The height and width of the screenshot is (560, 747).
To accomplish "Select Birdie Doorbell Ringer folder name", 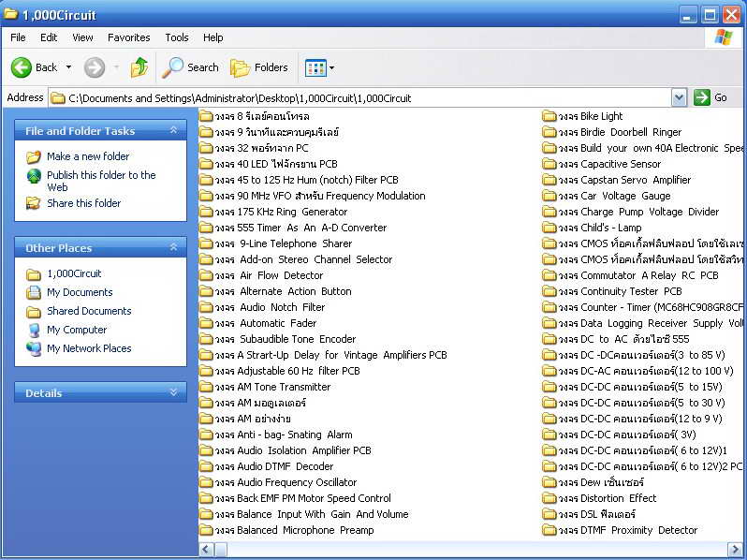I will [x=620, y=132].
